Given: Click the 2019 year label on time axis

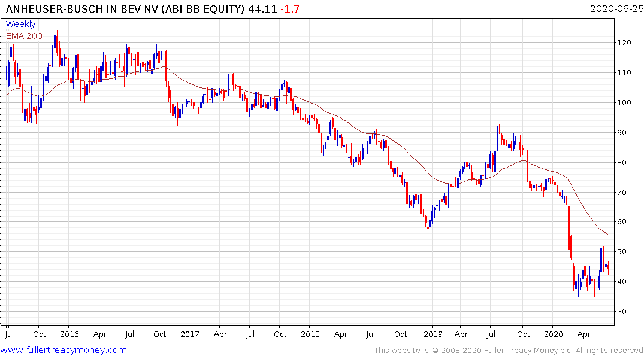Looking at the screenshot, I should (x=433, y=334).
